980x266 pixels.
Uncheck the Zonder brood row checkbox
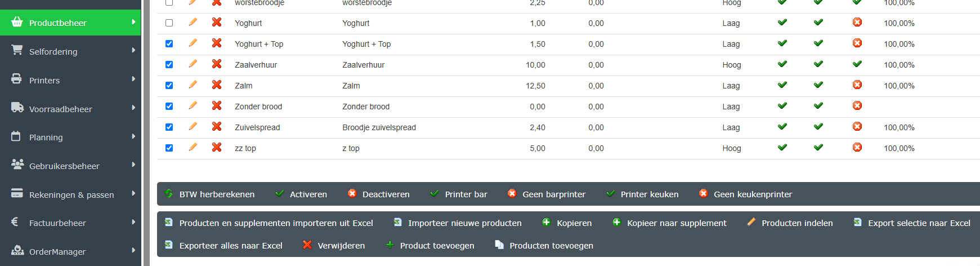169,107
